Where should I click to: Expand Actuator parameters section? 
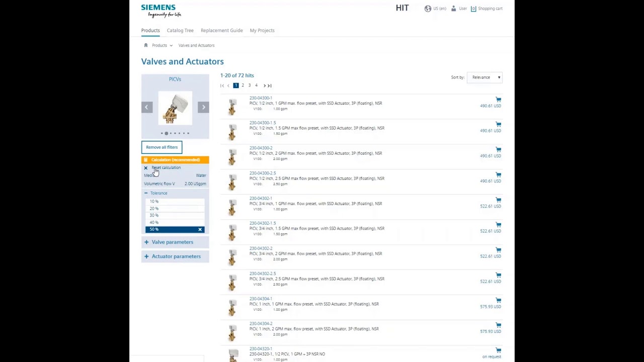point(175,256)
